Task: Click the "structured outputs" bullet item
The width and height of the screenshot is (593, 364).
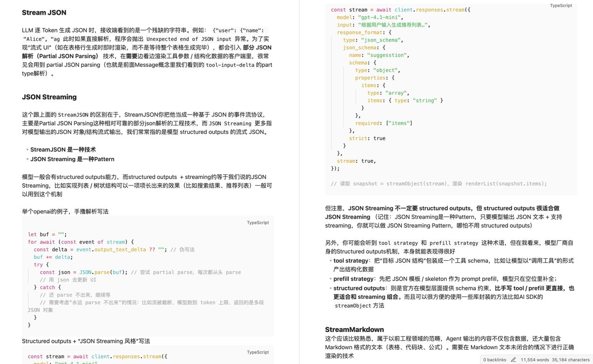Action: [454, 297]
